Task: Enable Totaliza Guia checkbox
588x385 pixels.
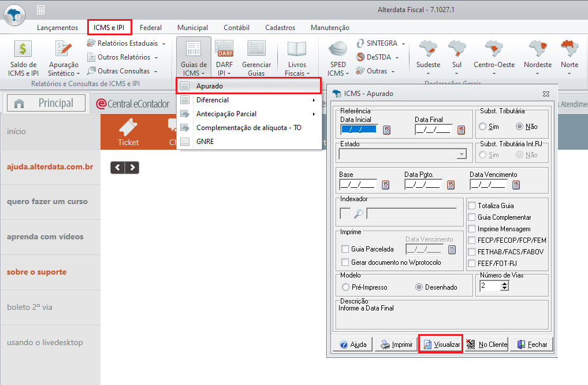Action: pyautogui.click(x=472, y=206)
